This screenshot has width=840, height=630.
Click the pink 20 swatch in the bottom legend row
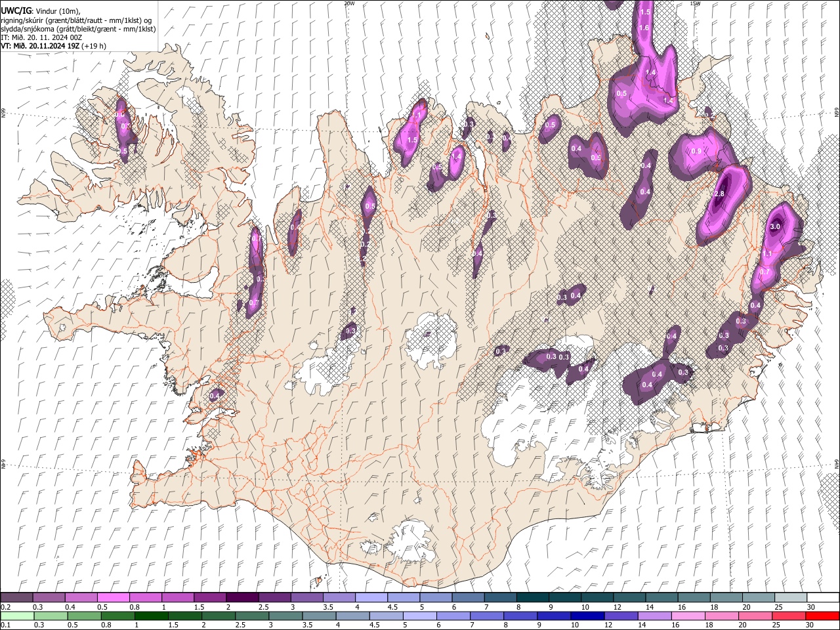coord(755,616)
